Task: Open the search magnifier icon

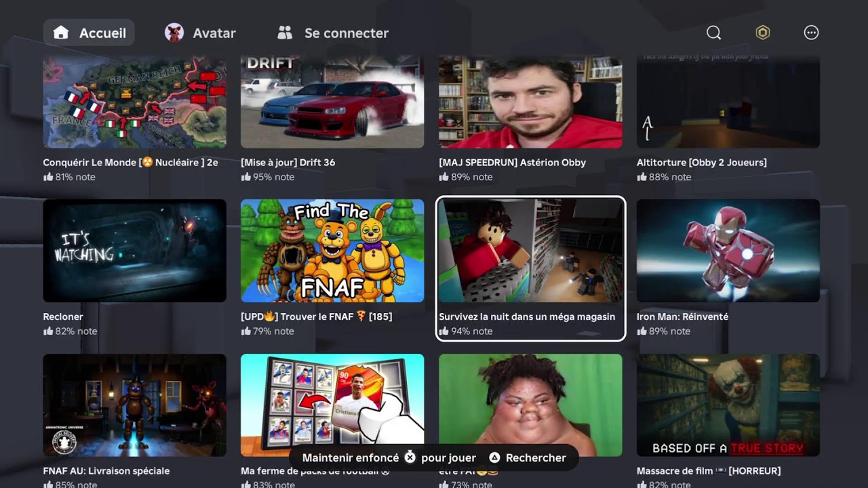Action: pos(713,33)
